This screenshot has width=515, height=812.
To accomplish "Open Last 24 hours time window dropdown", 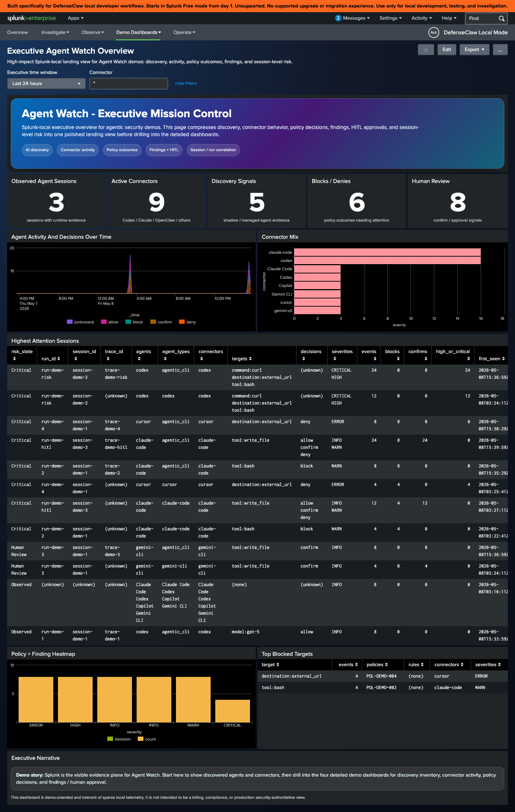I will click(46, 83).
